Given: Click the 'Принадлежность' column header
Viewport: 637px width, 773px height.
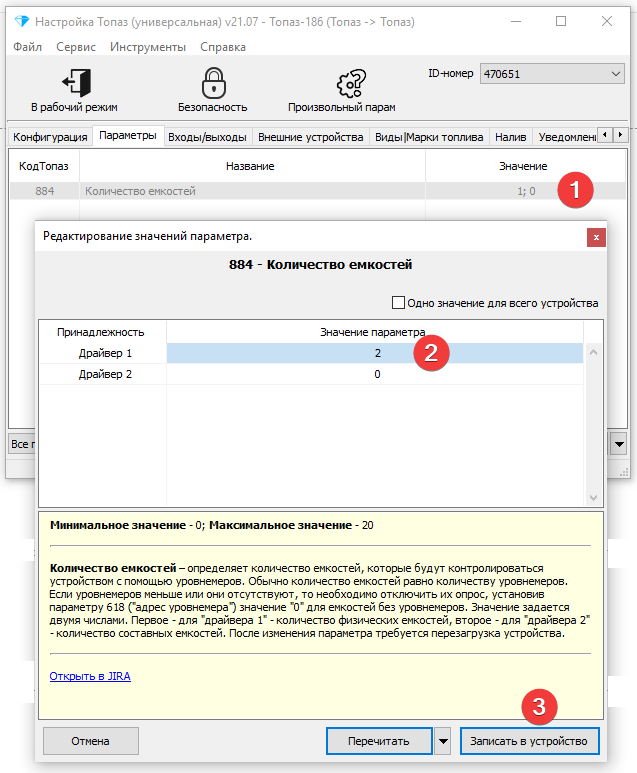Looking at the screenshot, I should [x=101, y=332].
